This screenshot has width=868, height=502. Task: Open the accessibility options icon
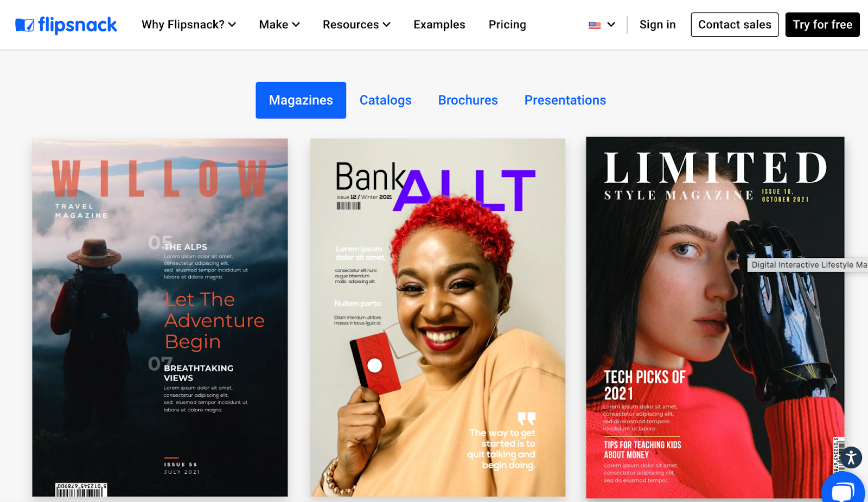point(851,457)
